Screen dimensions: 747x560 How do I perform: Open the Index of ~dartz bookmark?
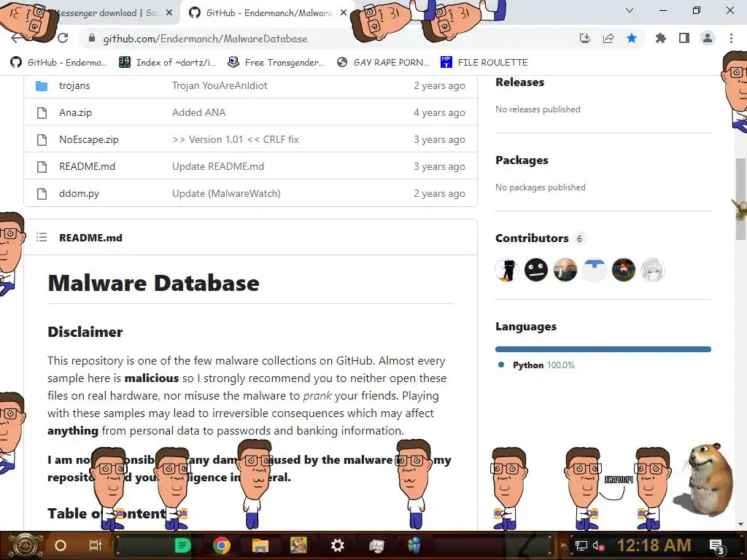168,63
